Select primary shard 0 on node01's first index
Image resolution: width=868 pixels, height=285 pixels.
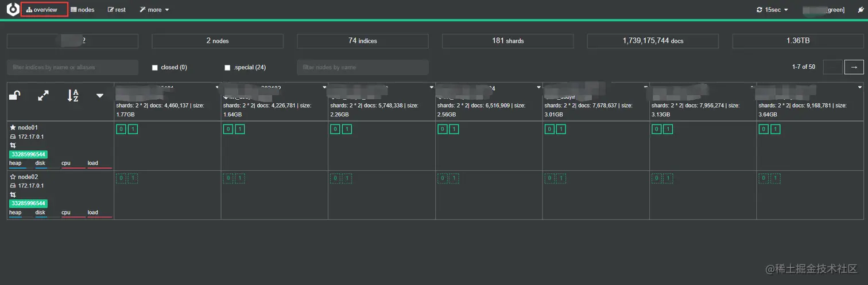tap(121, 130)
